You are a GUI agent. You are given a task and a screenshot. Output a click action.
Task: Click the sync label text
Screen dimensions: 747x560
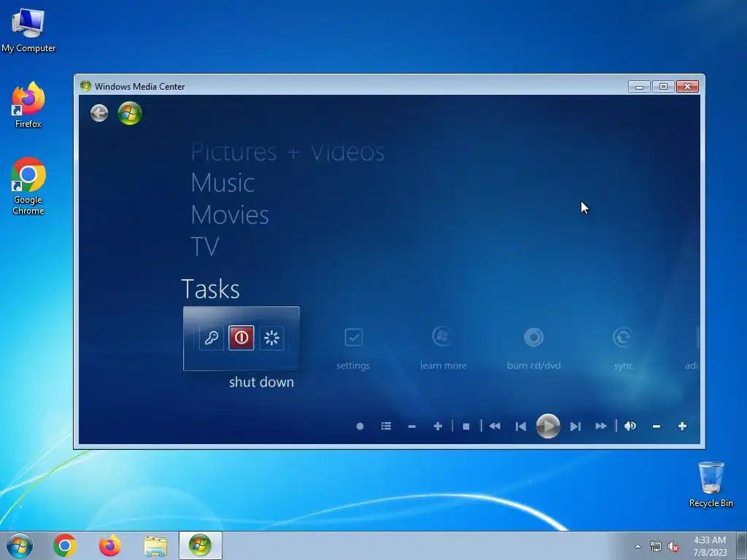point(623,366)
